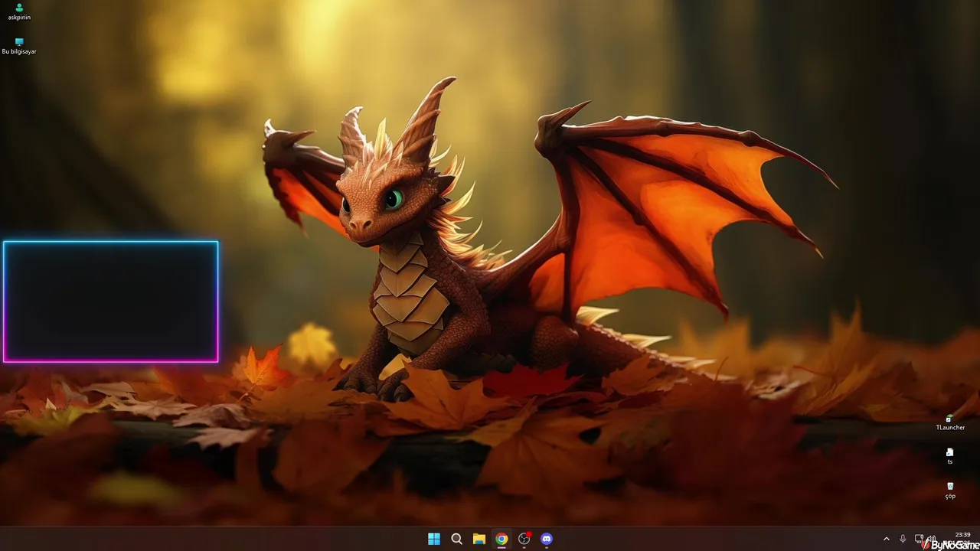The height and width of the screenshot is (551, 980).
Task: Click the neon-bordered desktop widget panel
Action: click(x=111, y=302)
